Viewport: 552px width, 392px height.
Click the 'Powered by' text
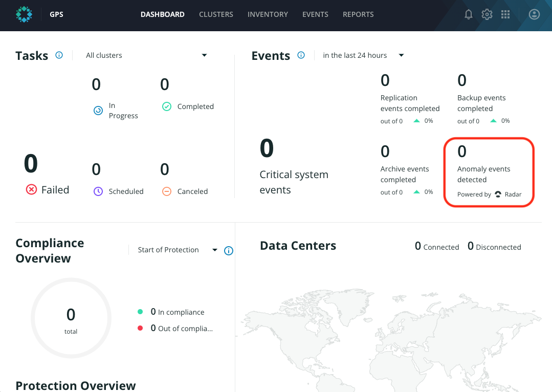point(474,194)
